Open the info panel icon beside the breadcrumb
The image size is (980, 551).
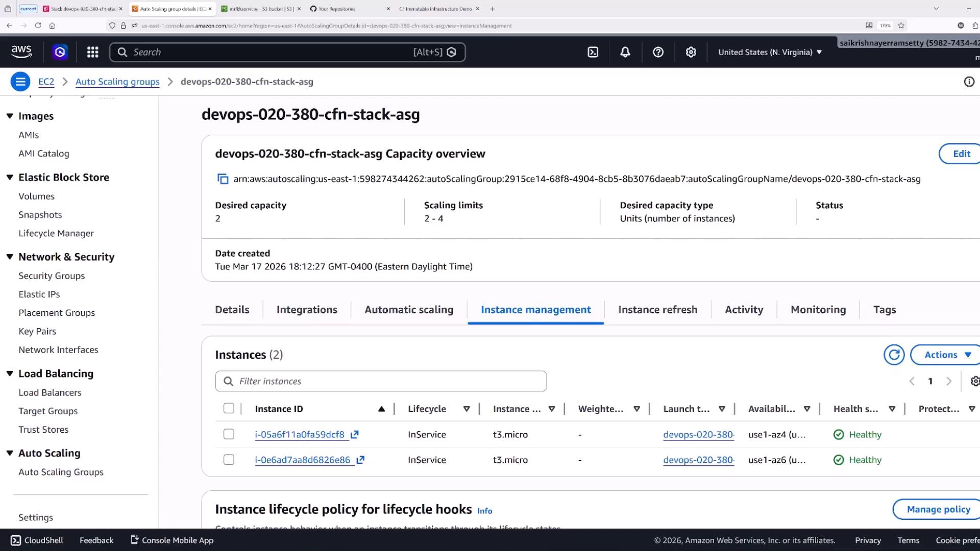pos(969,82)
